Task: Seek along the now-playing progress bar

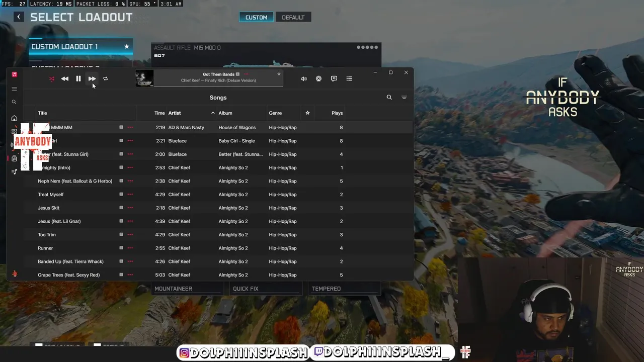Action: 218,86
